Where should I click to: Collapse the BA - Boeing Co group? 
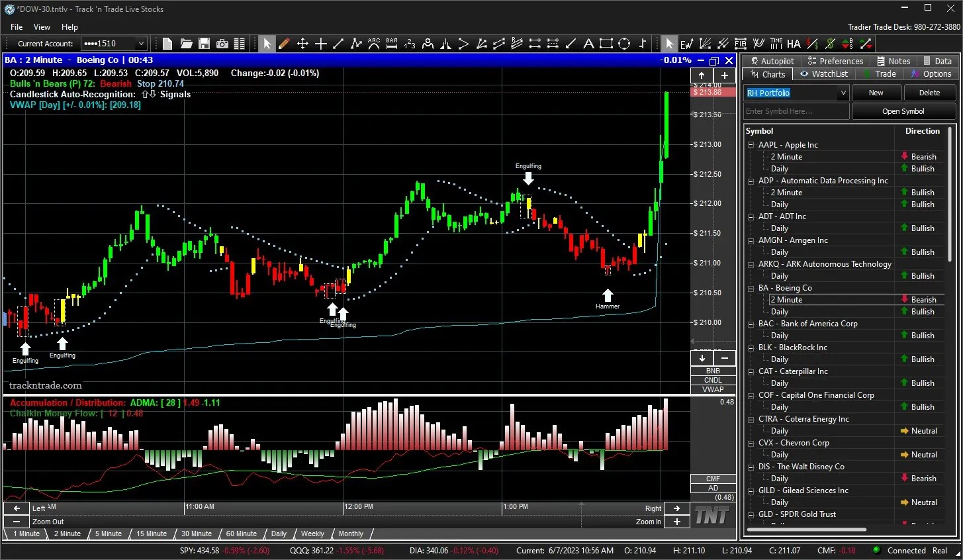(x=751, y=287)
